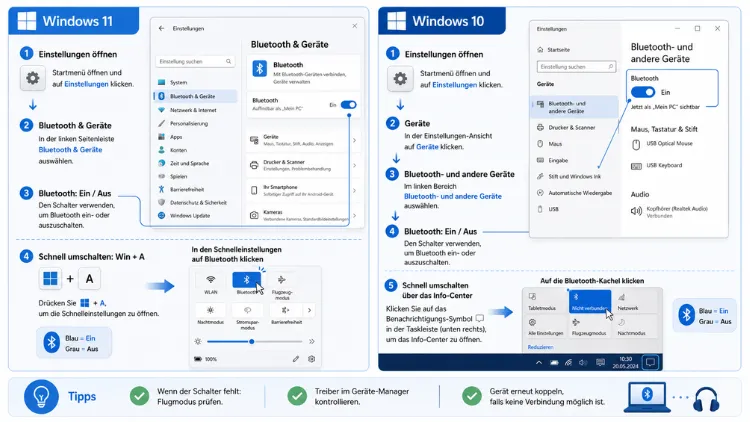Click the Bluetooth card icon under Bluetooth & Geräte

click(x=260, y=68)
